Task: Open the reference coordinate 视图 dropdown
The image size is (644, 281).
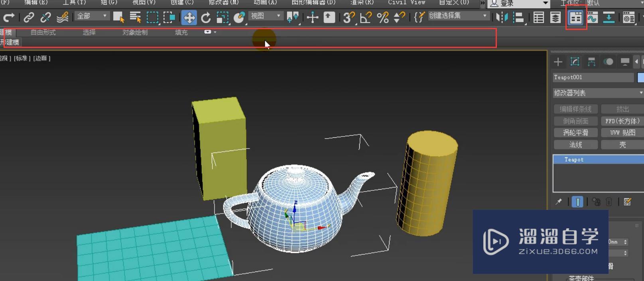Action: [x=266, y=16]
